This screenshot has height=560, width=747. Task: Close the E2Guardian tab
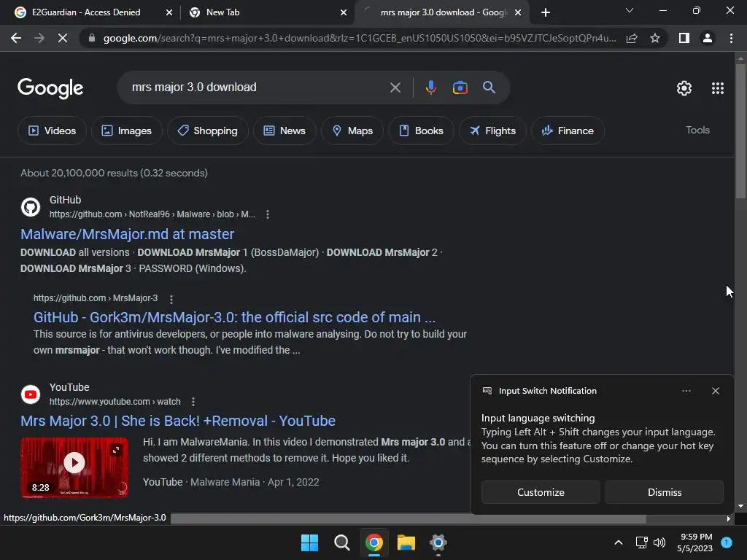169,12
